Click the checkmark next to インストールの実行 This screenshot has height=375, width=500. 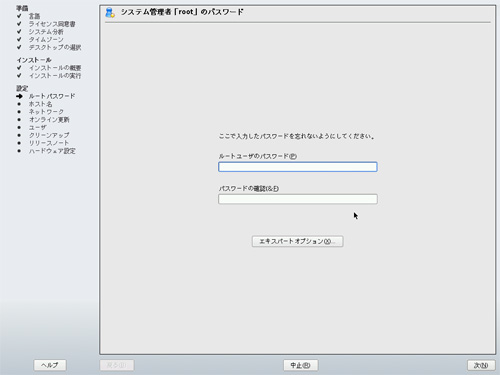point(19,76)
